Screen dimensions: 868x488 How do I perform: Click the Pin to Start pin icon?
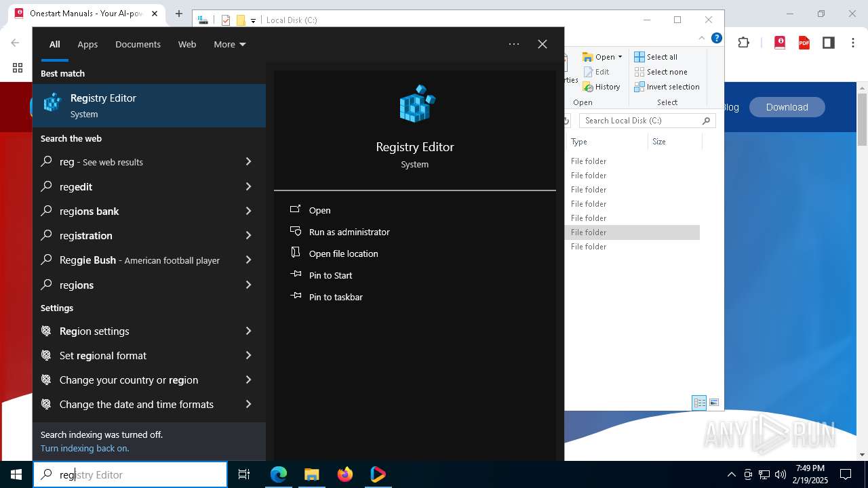pos(296,274)
